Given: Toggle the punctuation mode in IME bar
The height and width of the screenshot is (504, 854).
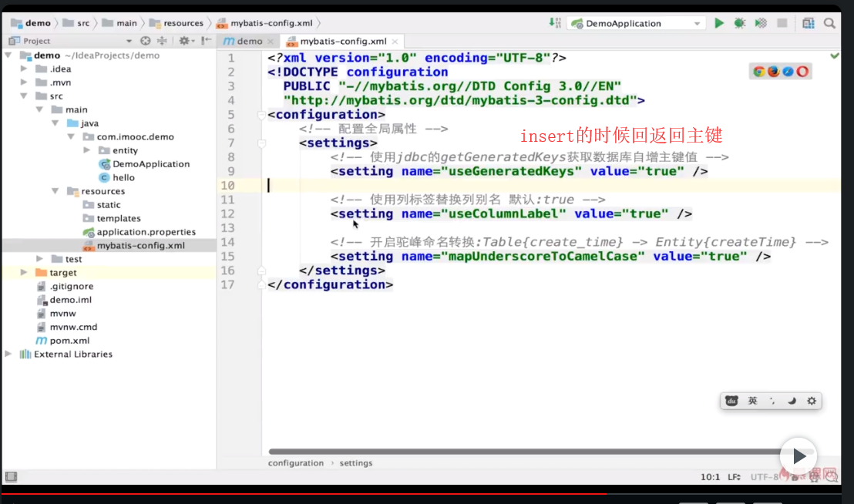Looking at the screenshot, I should (772, 402).
